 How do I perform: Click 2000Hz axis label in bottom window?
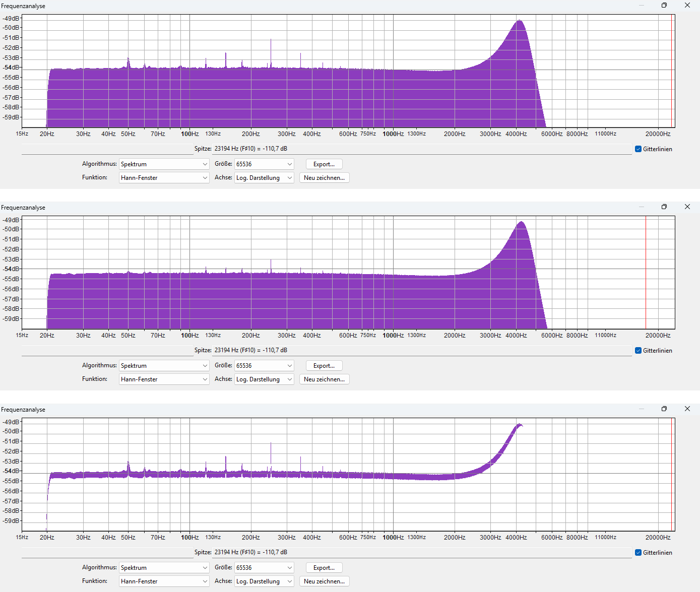coord(455,538)
